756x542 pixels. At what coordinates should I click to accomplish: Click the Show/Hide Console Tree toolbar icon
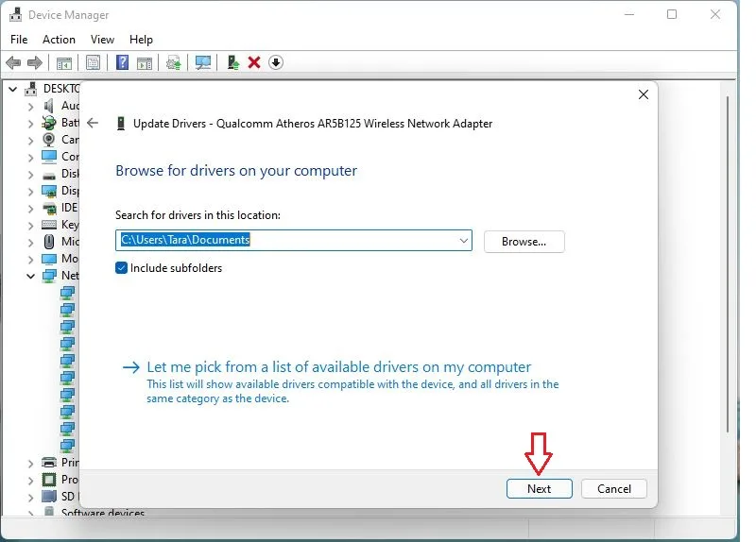(x=63, y=62)
